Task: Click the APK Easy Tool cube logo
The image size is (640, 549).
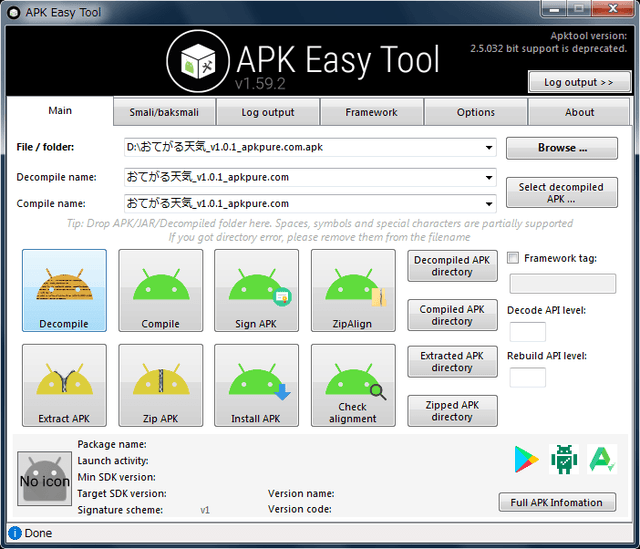Action: click(x=198, y=61)
